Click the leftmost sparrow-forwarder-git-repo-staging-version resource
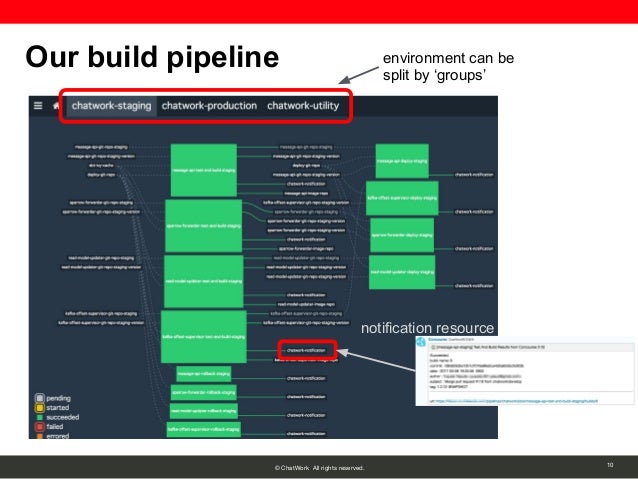The image size is (638, 479). point(101,212)
